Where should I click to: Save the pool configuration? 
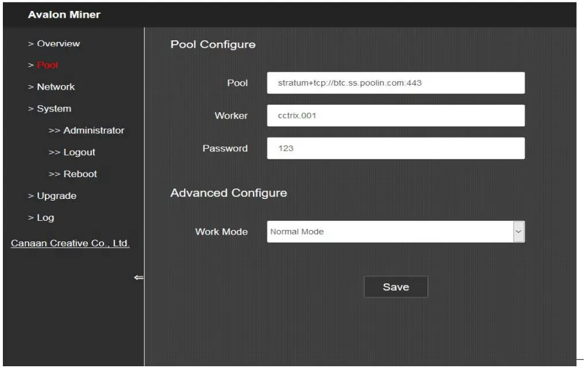(395, 286)
